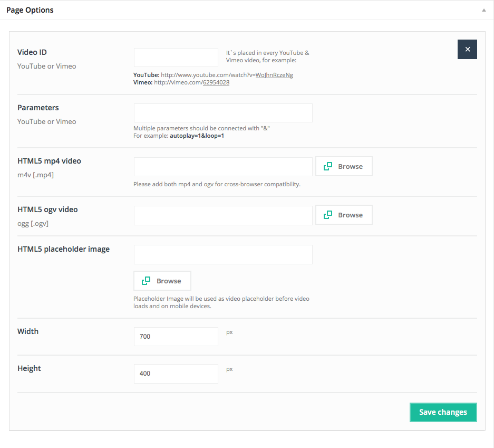Click the browse icon beside the mp4 video field
The height and width of the screenshot is (448, 494).
coord(328,166)
